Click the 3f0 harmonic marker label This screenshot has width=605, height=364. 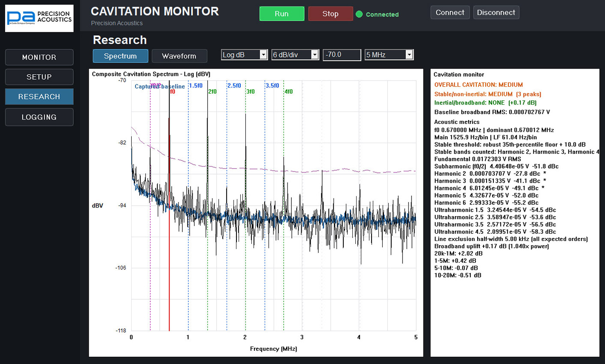pyautogui.click(x=251, y=91)
